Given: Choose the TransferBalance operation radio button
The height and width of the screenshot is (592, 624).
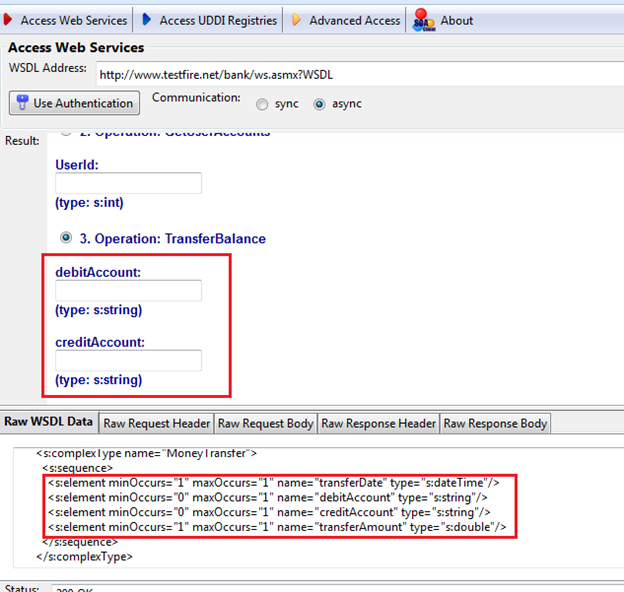Looking at the screenshot, I should [x=67, y=239].
